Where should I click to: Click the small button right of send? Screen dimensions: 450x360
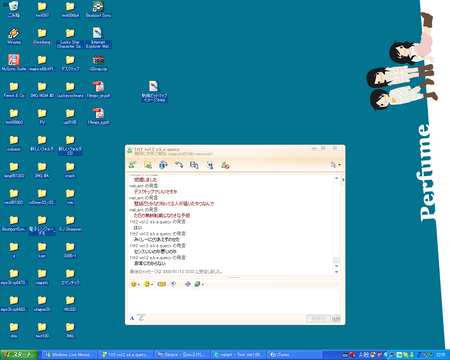336,319
